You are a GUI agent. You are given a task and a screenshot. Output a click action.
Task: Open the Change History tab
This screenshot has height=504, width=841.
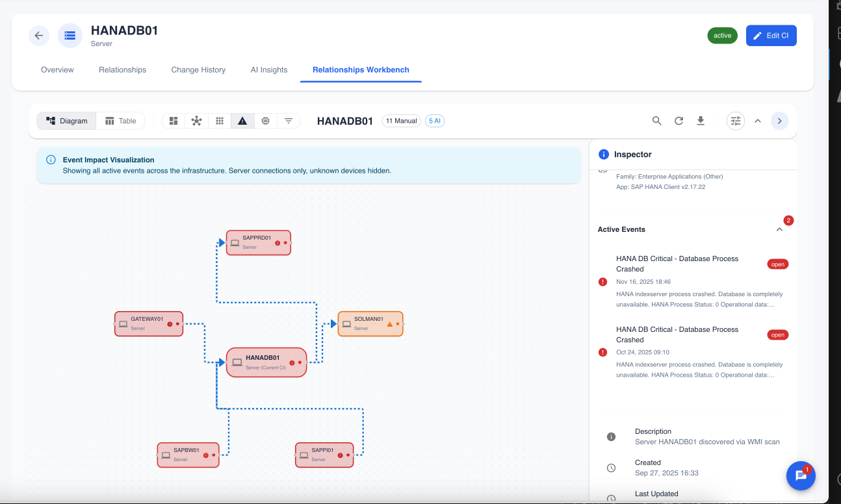point(198,69)
